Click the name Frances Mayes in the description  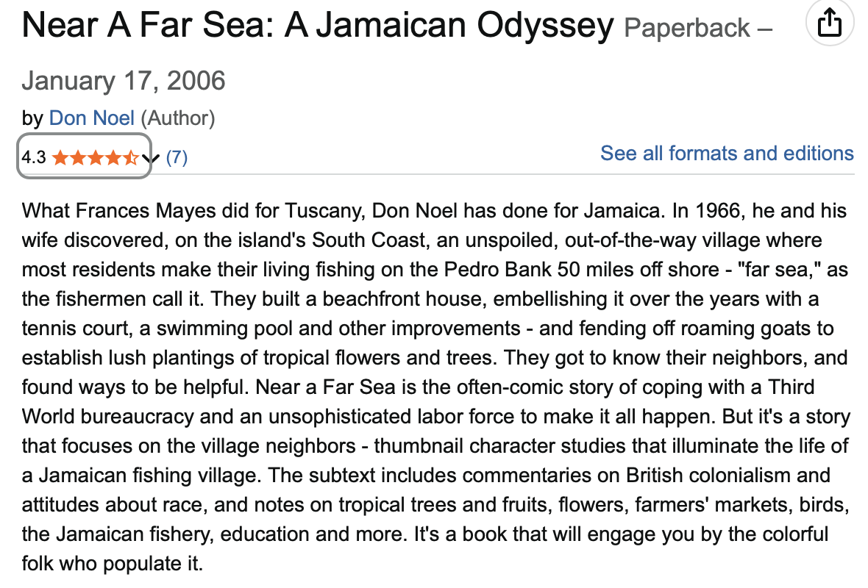pos(156,211)
